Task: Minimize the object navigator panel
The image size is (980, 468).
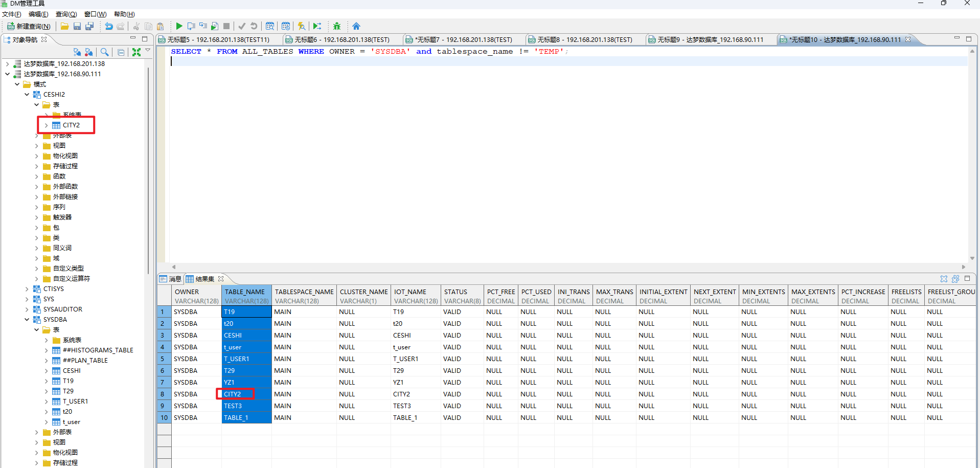Action: tap(133, 38)
